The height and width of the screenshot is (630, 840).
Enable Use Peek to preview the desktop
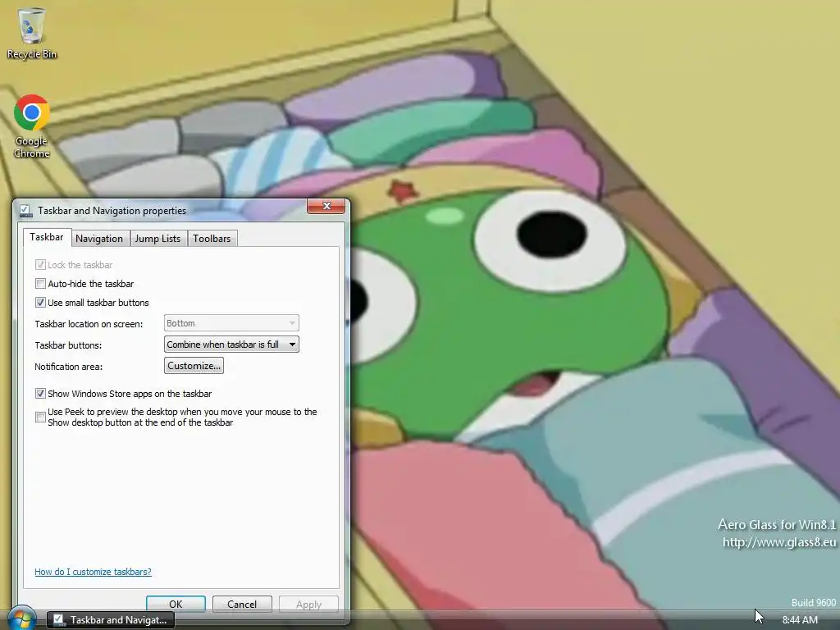40,417
